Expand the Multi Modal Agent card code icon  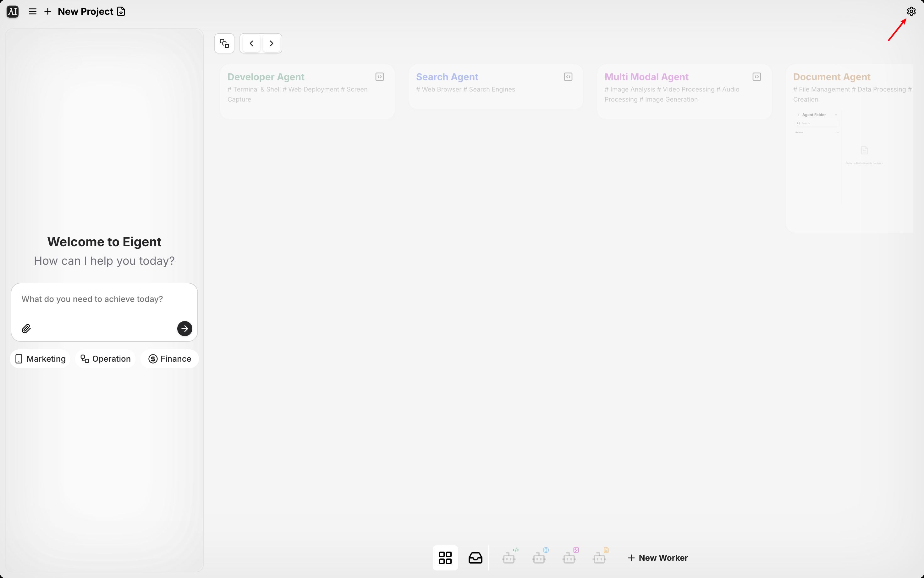757,77
